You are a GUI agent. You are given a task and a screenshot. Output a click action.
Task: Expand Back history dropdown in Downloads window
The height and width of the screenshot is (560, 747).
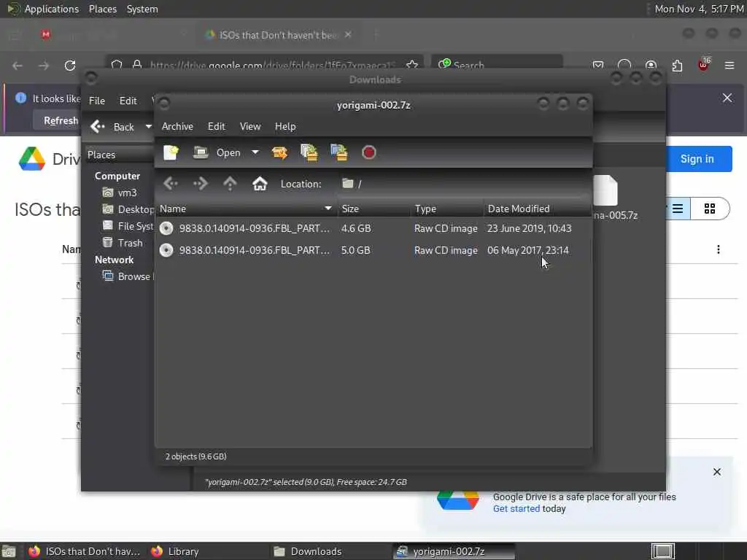click(x=148, y=127)
